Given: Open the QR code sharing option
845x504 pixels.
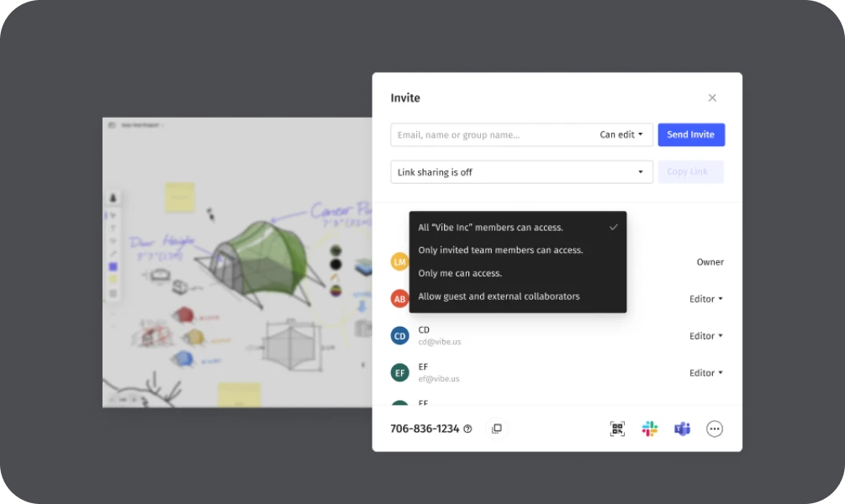Looking at the screenshot, I should point(617,429).
